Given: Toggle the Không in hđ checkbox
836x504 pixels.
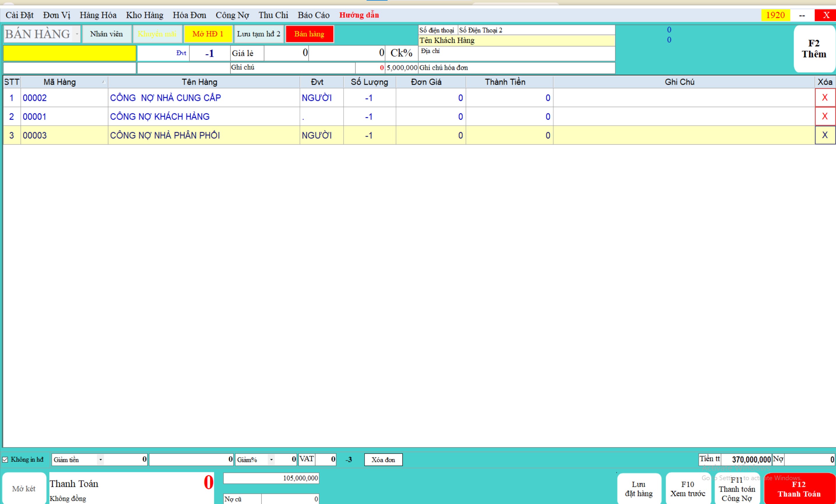Looking at the screenshot, I should 5,459.
